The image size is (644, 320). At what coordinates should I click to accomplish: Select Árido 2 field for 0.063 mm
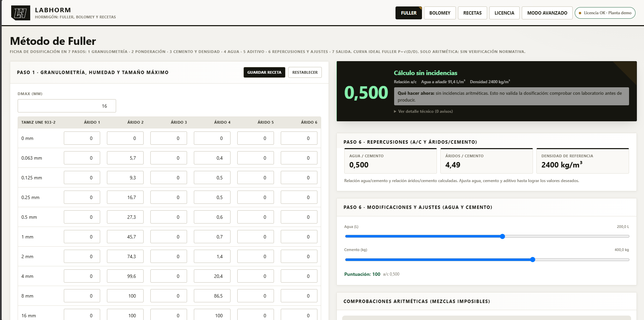[x=125, y=158]
